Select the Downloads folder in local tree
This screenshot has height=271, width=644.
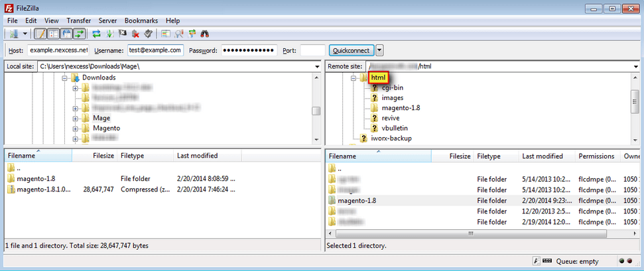click(99, 78)
